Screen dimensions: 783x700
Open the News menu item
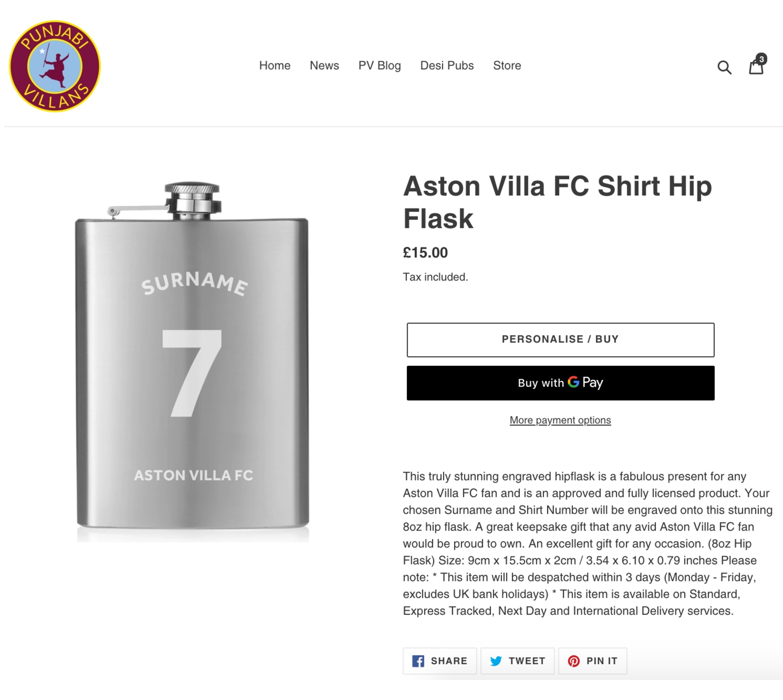pyautogui.click(x=324, y=65)
